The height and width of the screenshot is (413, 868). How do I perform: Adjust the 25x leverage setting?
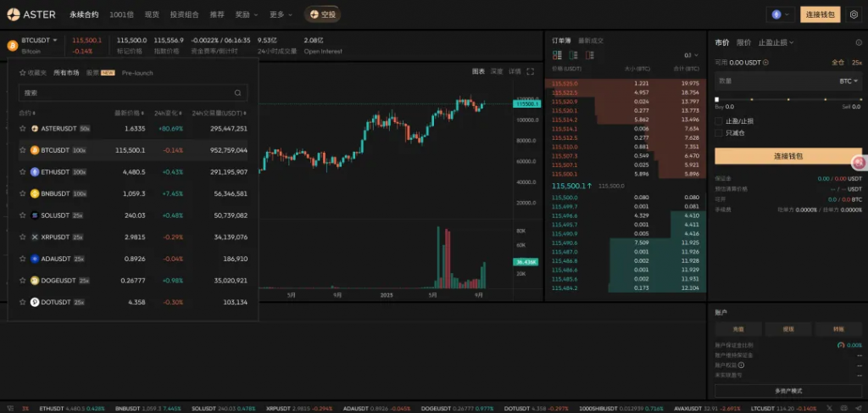click(x=857, y=63)
